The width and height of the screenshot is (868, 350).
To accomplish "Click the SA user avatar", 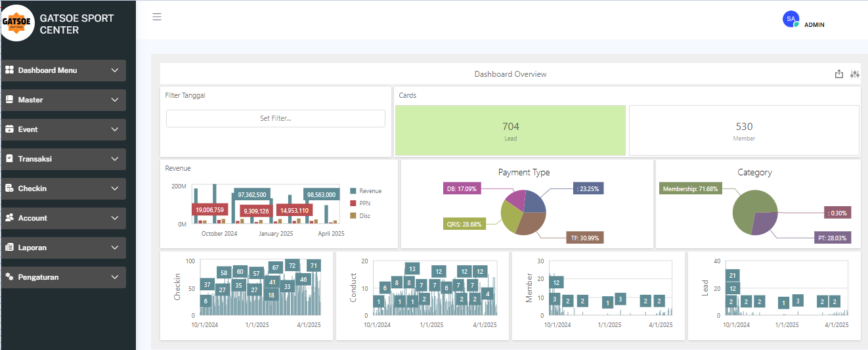I will click(791, 19).
